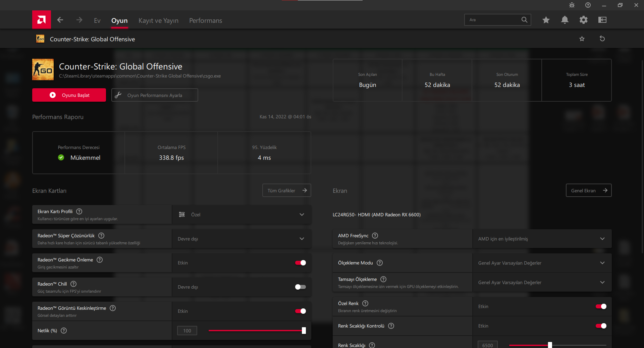Show help for Renk Sıcaklığı Kontrolü

point(391,326)
